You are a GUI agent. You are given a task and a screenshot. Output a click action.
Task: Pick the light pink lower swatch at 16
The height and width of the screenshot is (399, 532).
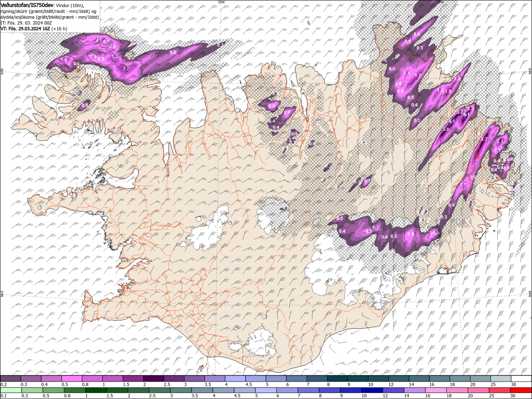436,390
